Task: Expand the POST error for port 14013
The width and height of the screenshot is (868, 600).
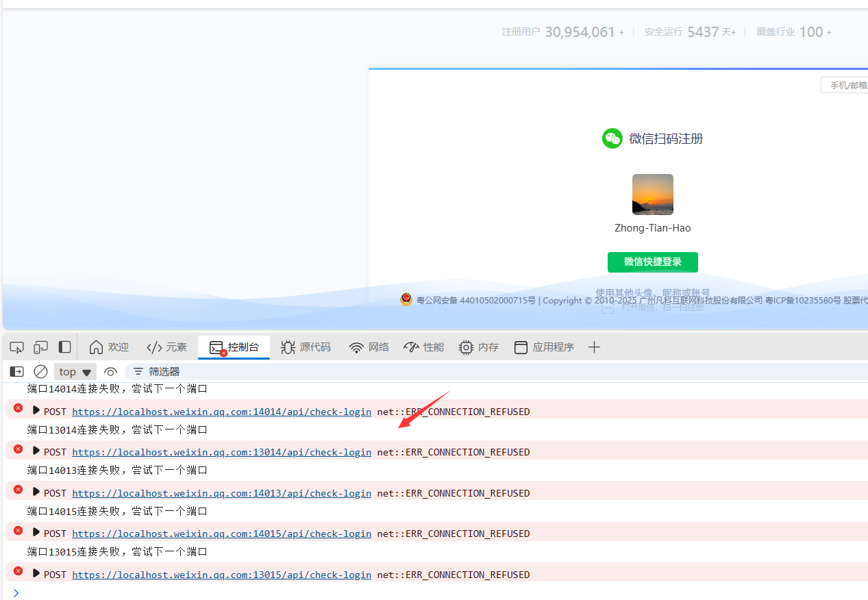Action: 36,491
